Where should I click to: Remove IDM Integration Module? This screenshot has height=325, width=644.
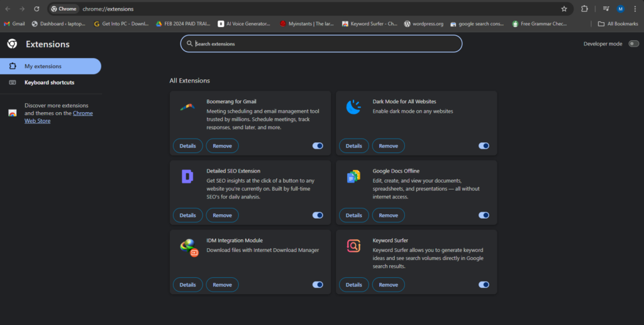tap(222, 285)
